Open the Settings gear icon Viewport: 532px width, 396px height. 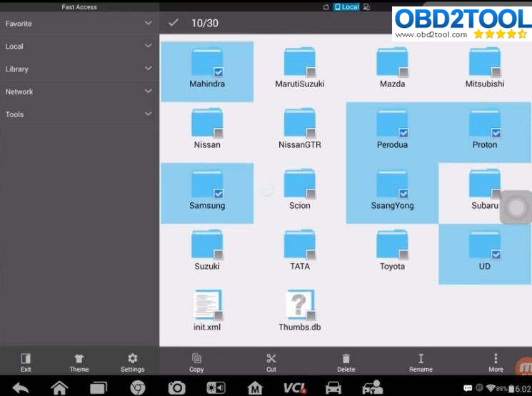point(132,359)
